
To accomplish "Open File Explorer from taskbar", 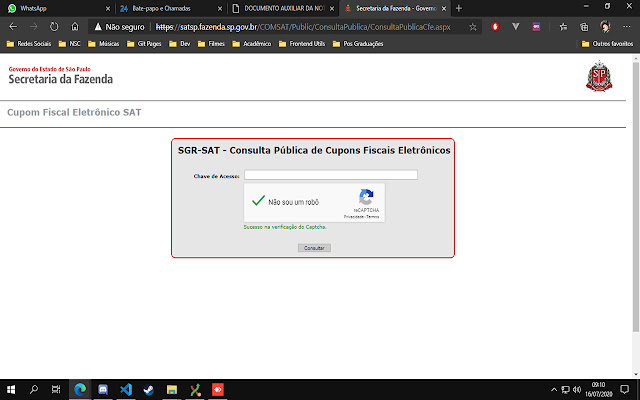I will tap(172, 389).
